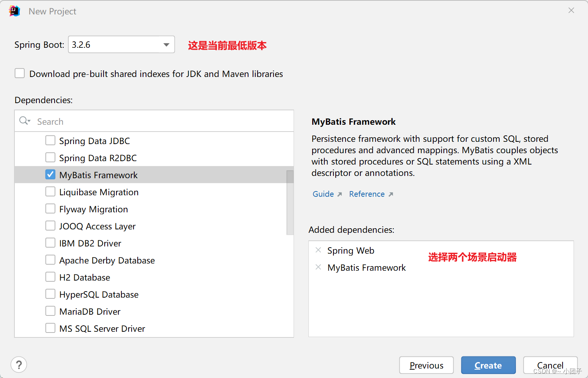
Task: Check the Flyway Migration checkbox
Action: (50, 209)
